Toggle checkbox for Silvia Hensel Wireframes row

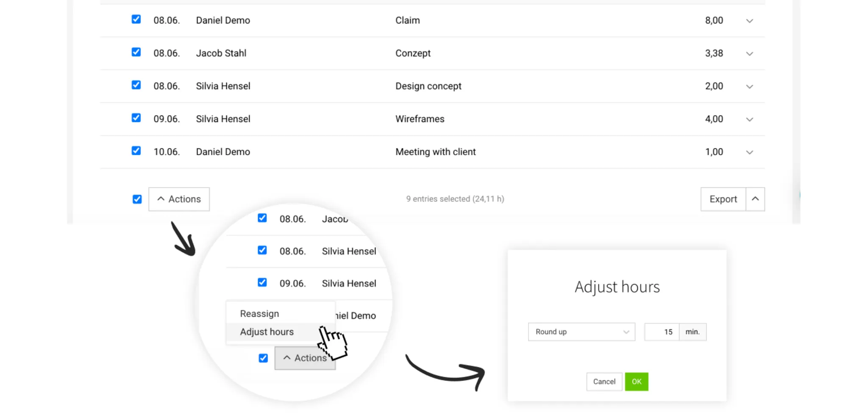pos(136,118)
